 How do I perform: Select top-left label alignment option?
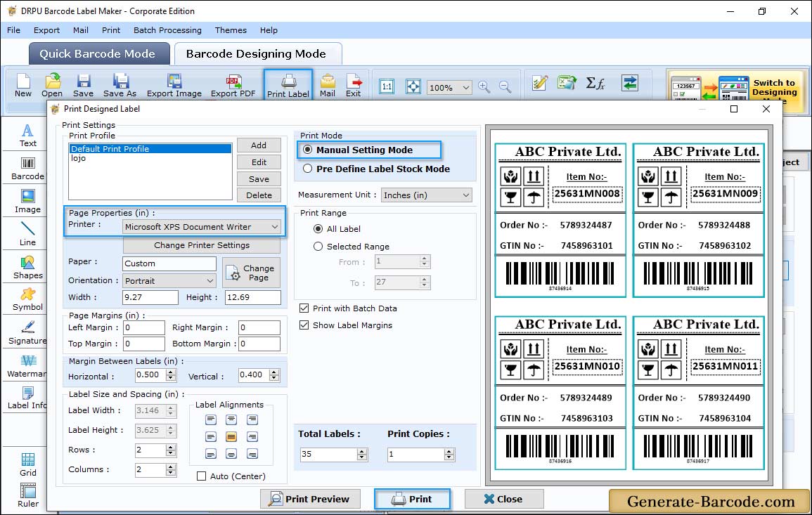[210, 419]
